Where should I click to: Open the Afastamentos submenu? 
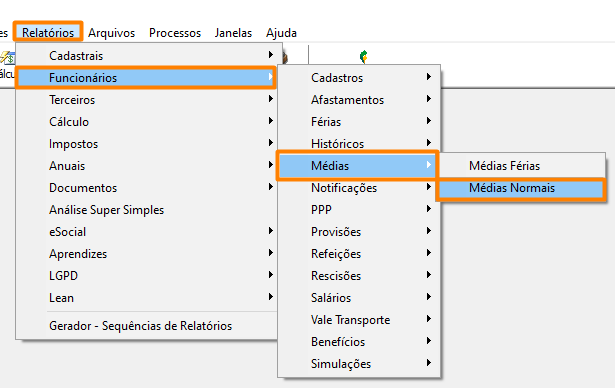tap(359, 100)
